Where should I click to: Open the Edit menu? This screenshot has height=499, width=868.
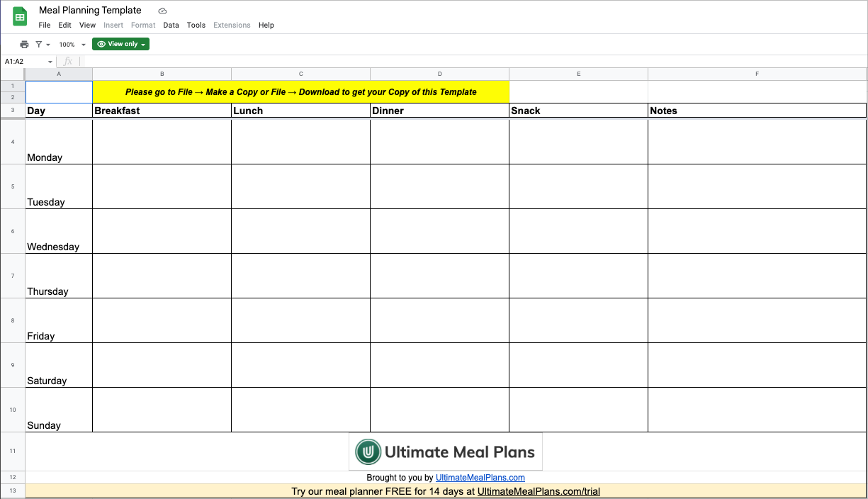pyautogui.click(x=65, y=25)
